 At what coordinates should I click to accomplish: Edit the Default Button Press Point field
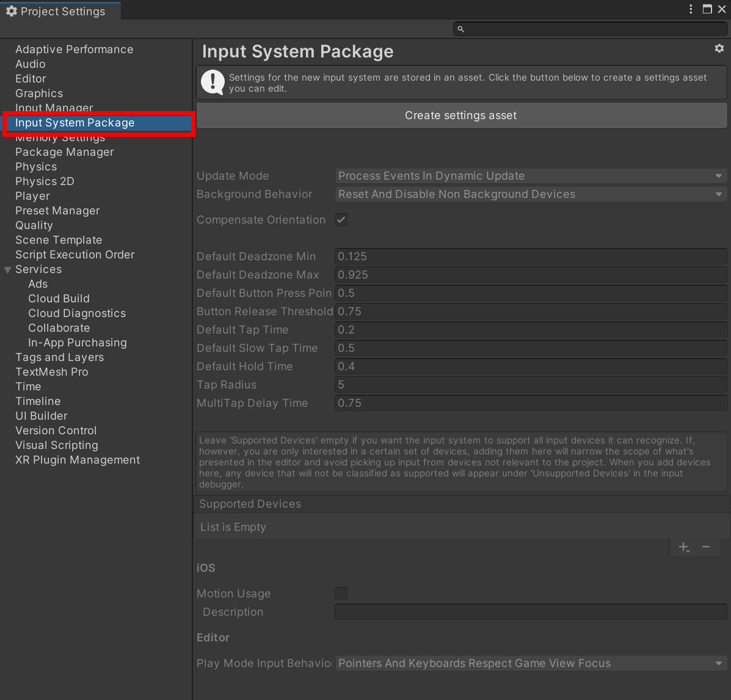tap(531, 293)
